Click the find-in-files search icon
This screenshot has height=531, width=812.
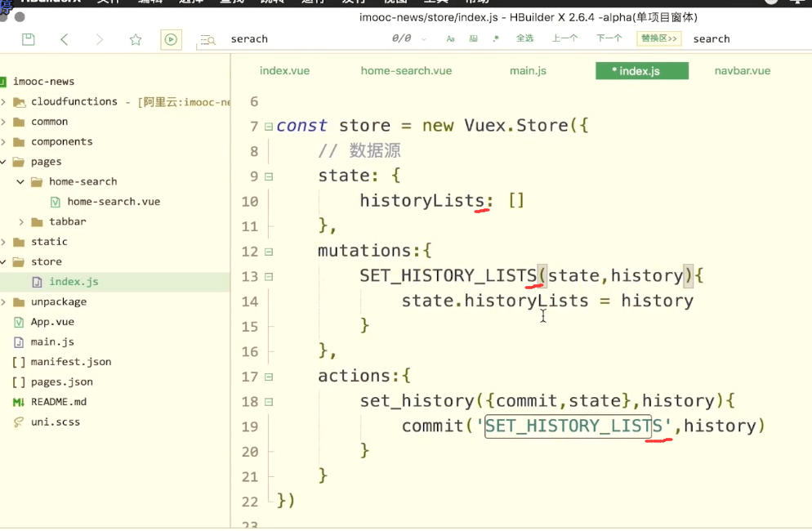coord(207,40)
